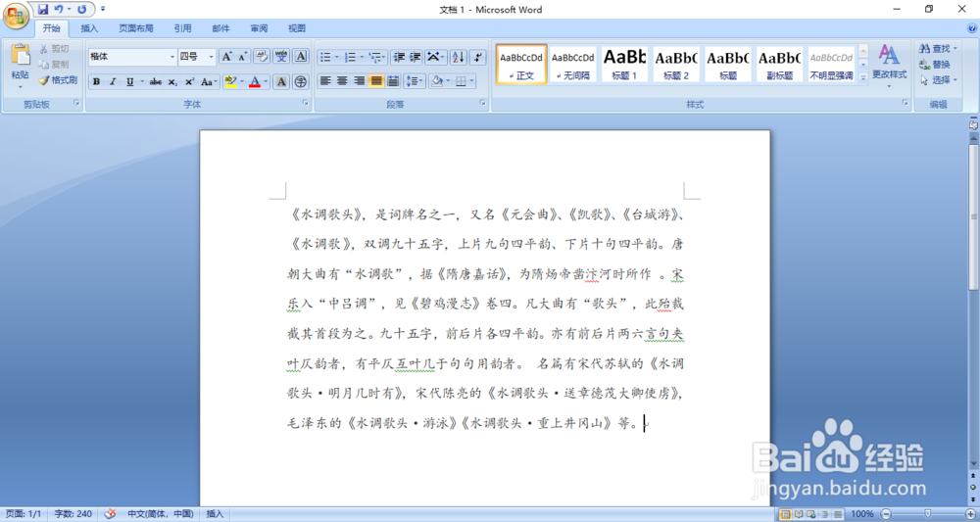Apply red font color

pyautogui.click(x=255, y=82)
